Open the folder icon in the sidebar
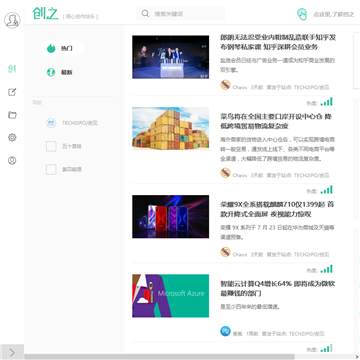Image resolution: width=360 pixels, height=360 pixels. click(12, 115)
